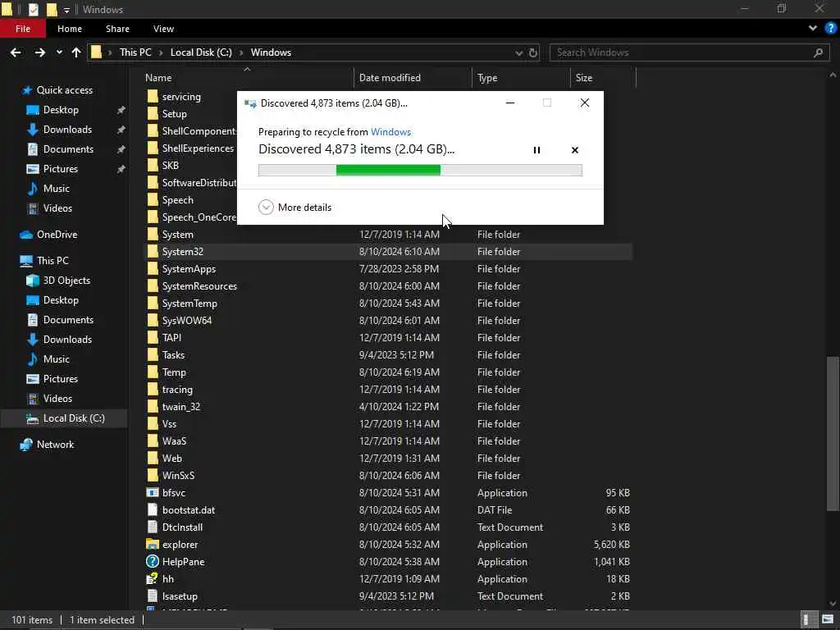Image resolution: width=840 pixels, height=630 pixels.
Task: Select This PC in the address breadcrumb
Action: pos(135,52)
